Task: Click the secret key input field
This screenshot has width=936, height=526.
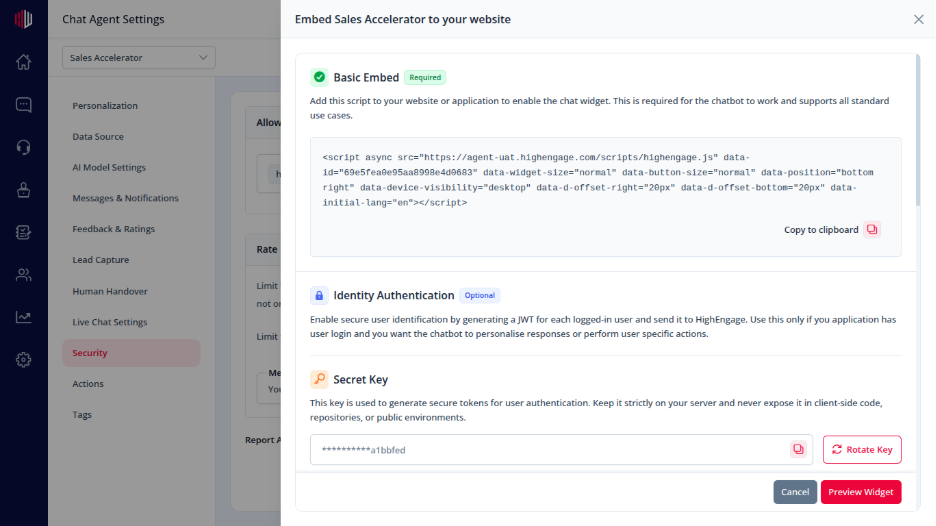Action: [561, 450]
